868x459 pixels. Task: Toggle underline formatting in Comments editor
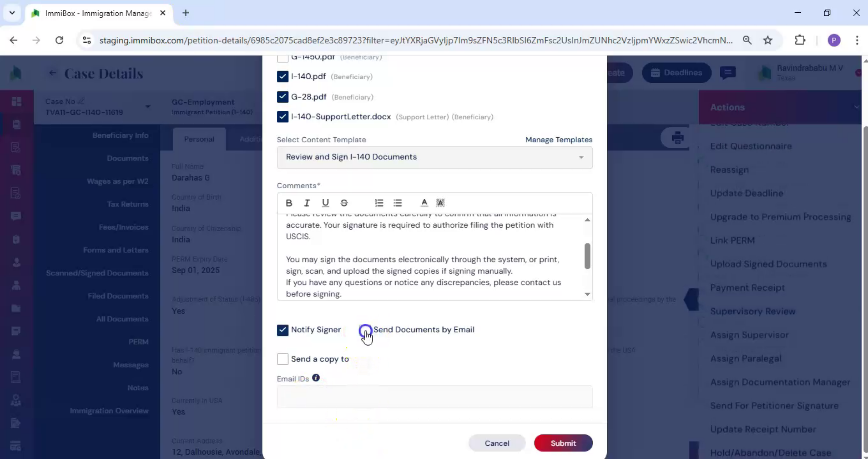pos(325,203)
